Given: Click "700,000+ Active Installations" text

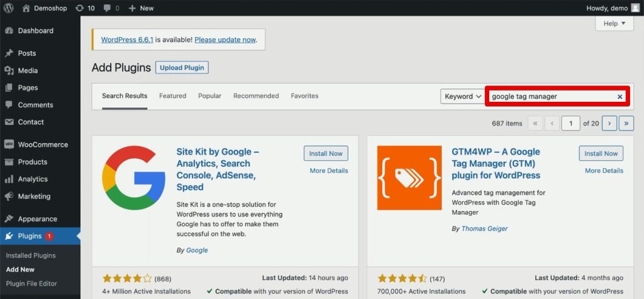Looking at the screenshot, I should coord(421,291).
